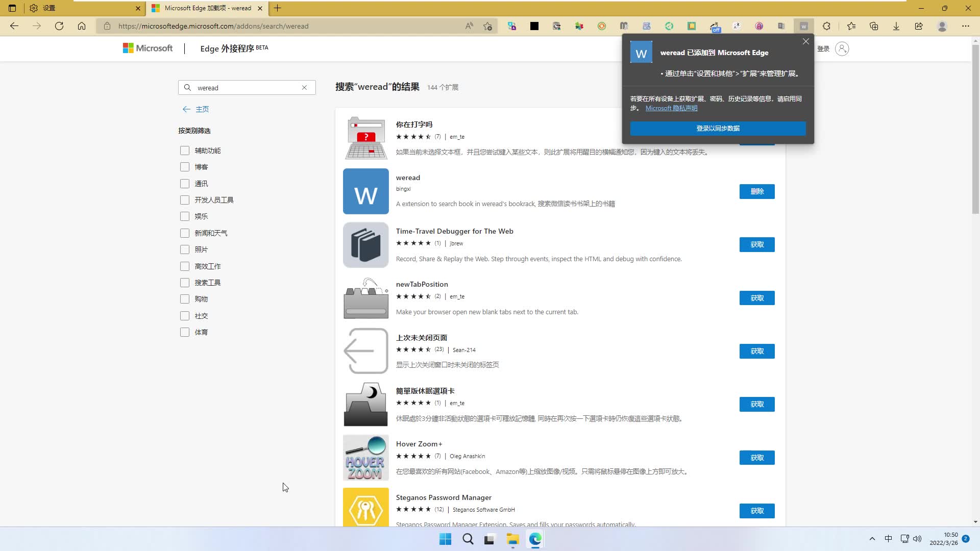
Task: Get Steganos Password Manager extension
Action: click(757, 511)
